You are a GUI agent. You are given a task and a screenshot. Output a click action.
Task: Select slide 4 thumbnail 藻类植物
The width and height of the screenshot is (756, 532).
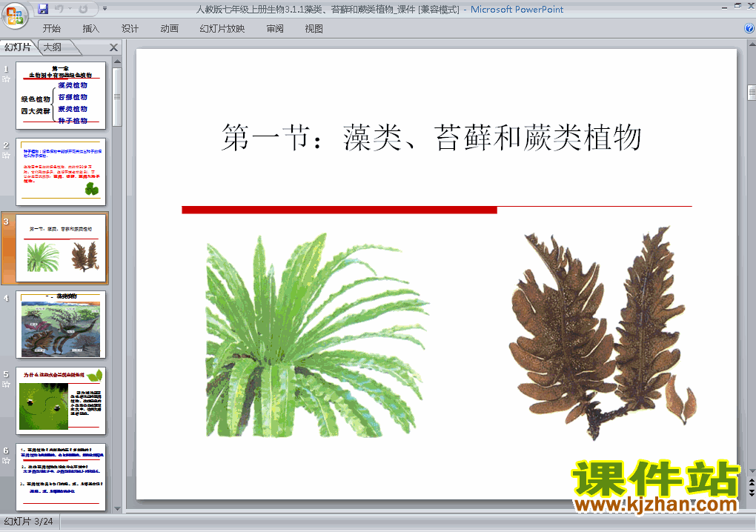(61, 325)
